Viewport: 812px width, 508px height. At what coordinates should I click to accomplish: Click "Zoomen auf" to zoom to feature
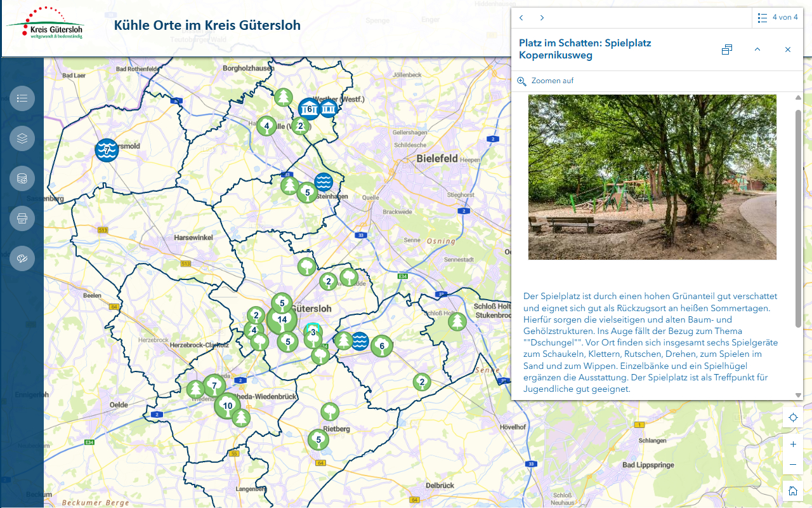click(546, 81)
